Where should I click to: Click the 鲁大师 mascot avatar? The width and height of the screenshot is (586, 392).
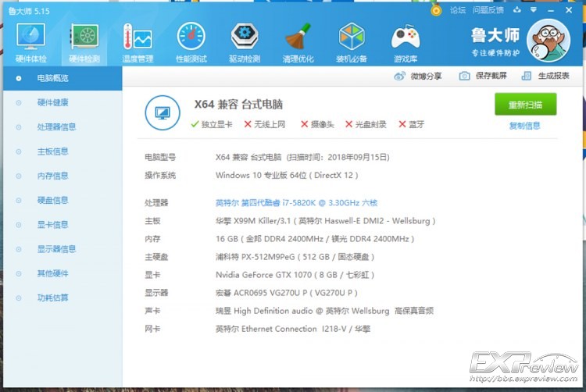pyautogui.click(x=548, y=41)
